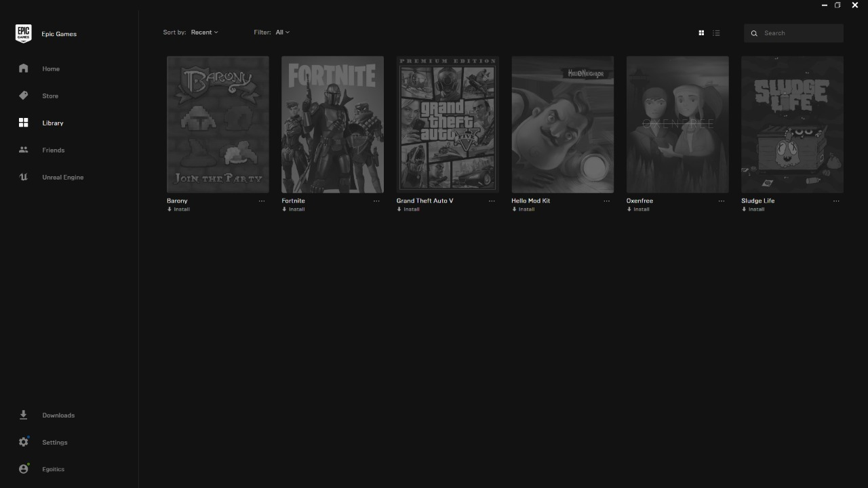Image resolution: width=868 pixels, height=488 pixels.
Task: Close the Epic Games launcher window
Action: click(854, 5)
